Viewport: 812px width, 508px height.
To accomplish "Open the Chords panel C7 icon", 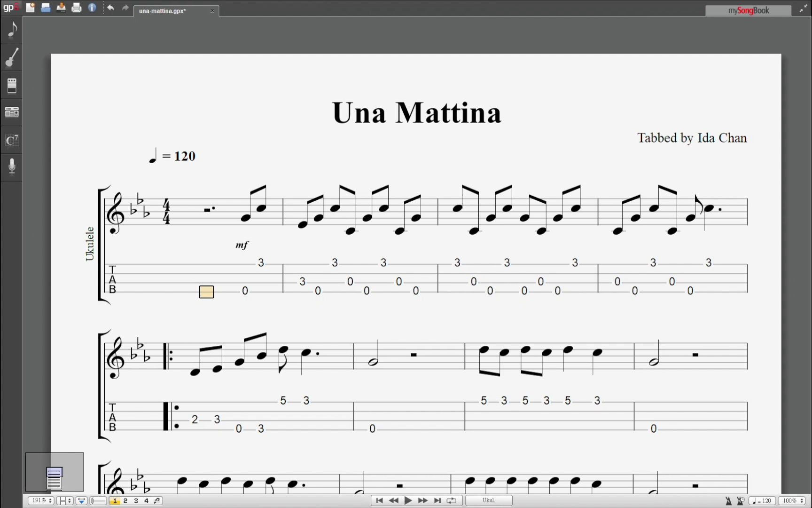I will point(12,140).
